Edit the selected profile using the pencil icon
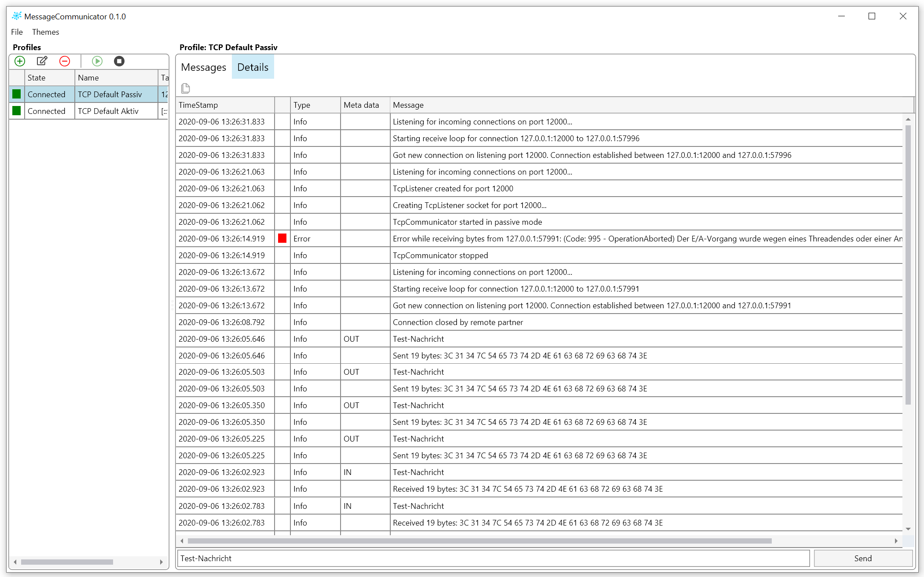The image size is (924, 577). [x=42, y=61]
